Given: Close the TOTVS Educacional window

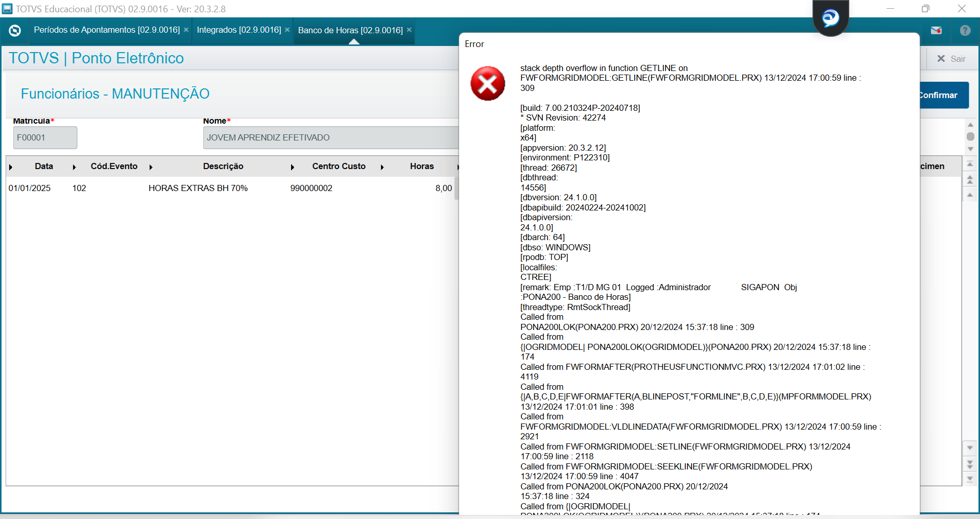Looking at the screenshot, I should click(962, 9).
